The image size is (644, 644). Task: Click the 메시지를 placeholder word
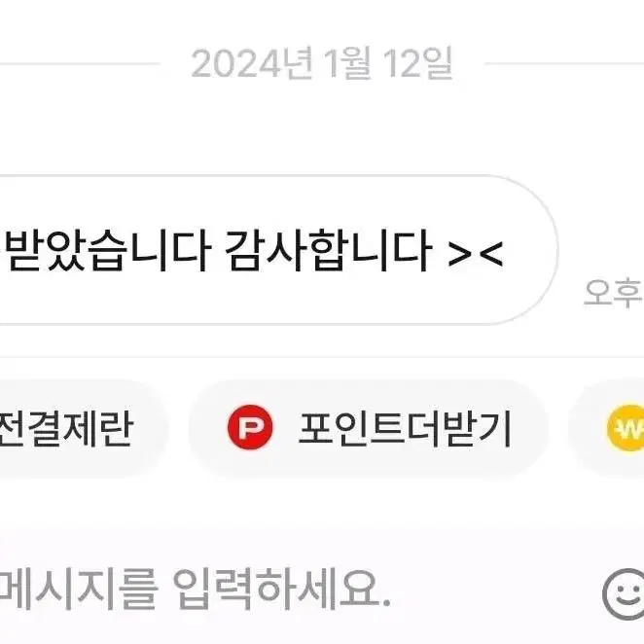[x=79, y=590]
